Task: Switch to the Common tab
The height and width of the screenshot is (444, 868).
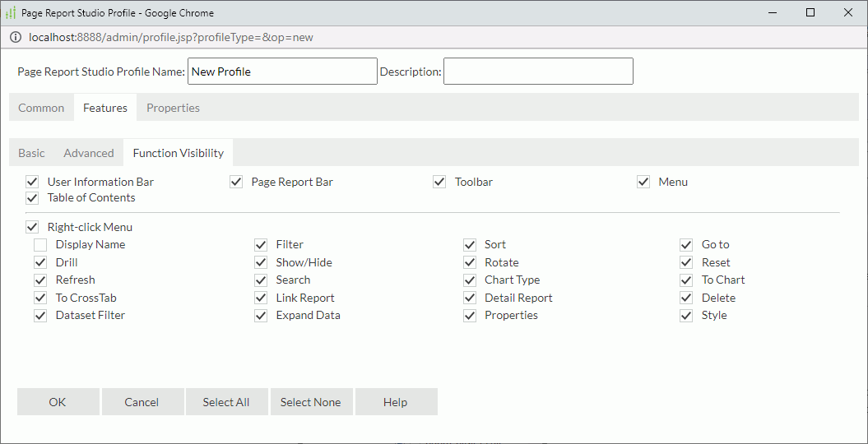Action: [x=41, y=108]
